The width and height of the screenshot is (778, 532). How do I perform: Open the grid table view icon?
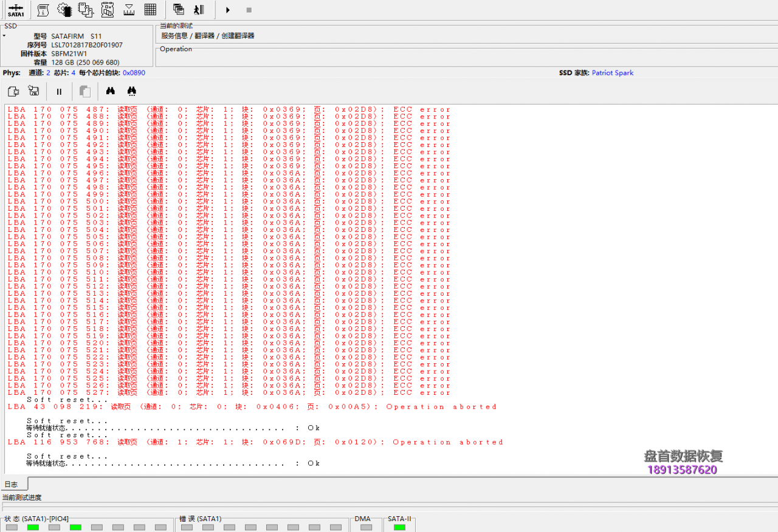pyautogui.click(x=150, y=10)
